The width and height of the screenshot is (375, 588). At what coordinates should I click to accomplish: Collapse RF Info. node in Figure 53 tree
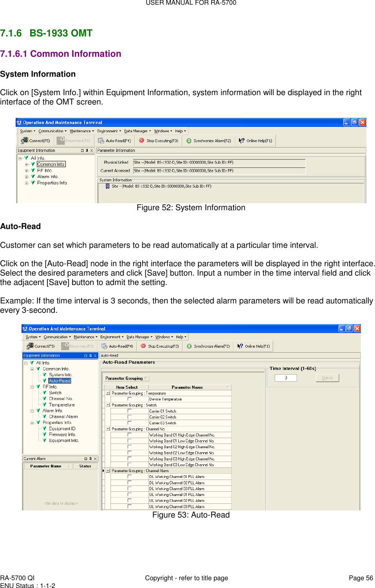[32, 387]
